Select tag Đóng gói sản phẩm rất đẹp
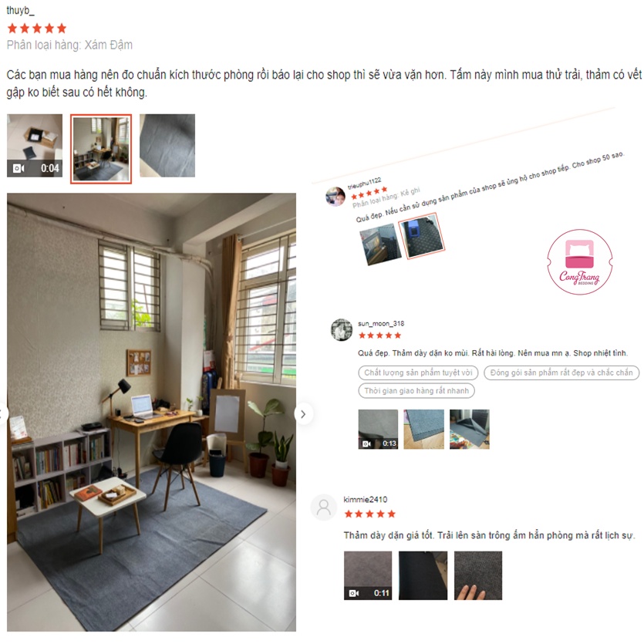Viewport: 644px width, 644px height. click(x=561, y=373)
